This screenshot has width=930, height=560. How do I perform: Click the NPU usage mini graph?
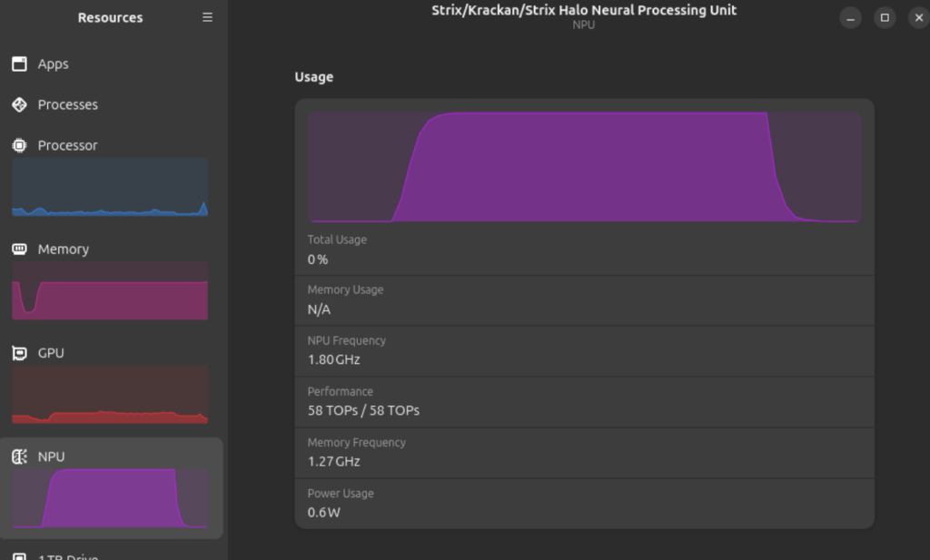pyautogui.click(x=110, y=497)
